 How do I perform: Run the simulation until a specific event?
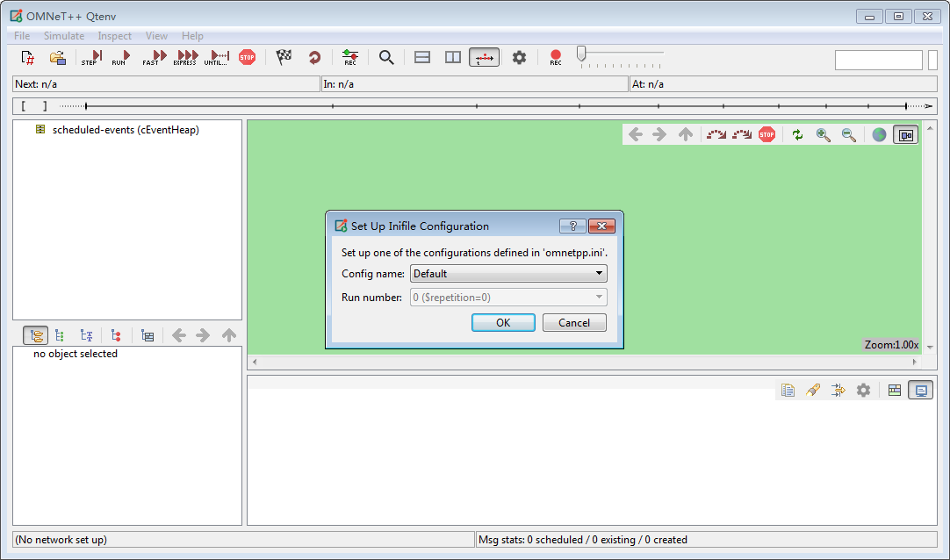(216, 57)
